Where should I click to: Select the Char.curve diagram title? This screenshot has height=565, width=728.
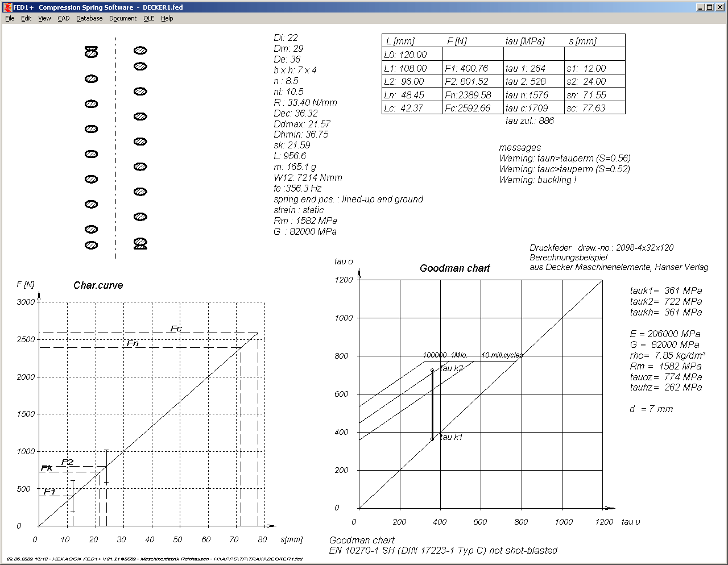click(x=98, y=285)
